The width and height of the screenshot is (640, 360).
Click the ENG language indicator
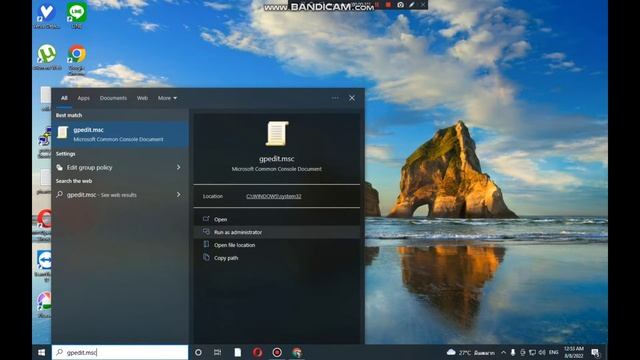[x=554, y=352]
